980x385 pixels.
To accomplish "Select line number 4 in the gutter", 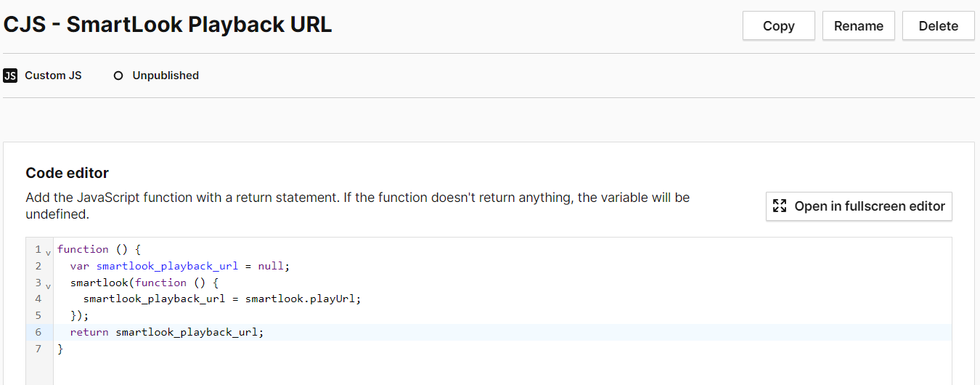I will pyautogui.click(x=38, y=299).
